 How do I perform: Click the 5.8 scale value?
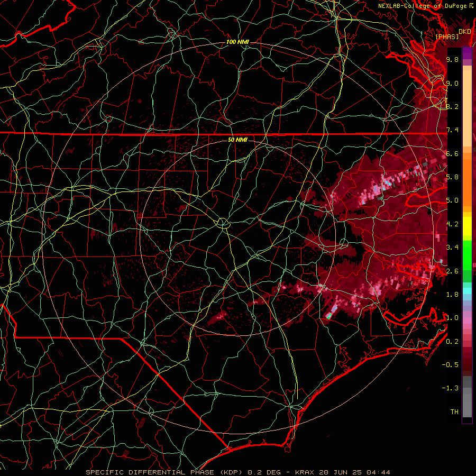pos(452,177)
